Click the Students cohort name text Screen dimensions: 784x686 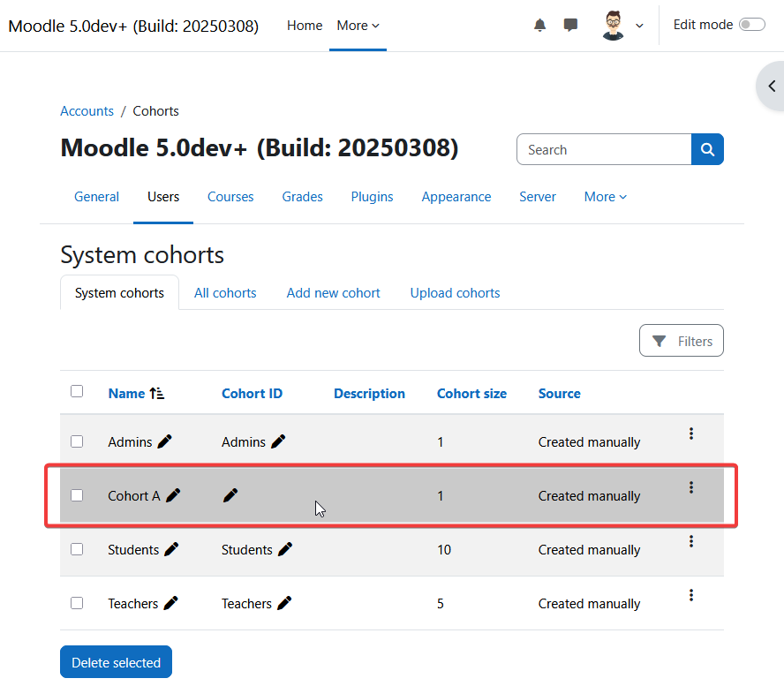[x=133, y=550]
